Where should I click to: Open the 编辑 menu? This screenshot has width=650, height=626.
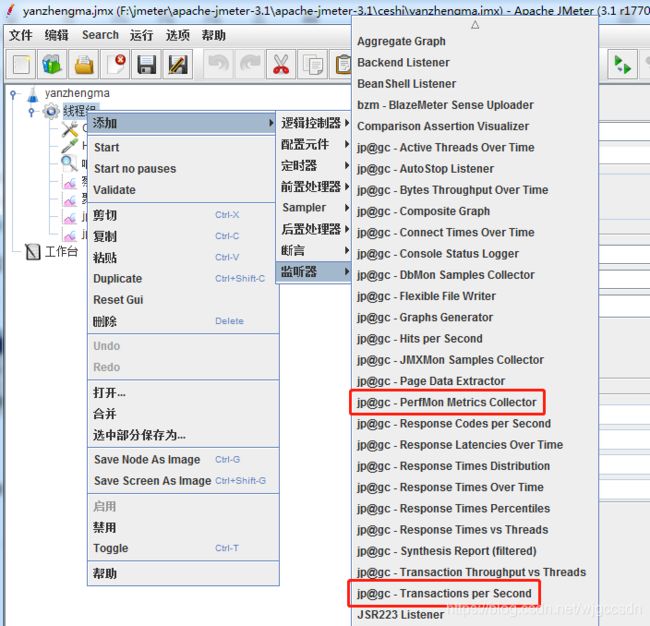[x=56, y=35]
